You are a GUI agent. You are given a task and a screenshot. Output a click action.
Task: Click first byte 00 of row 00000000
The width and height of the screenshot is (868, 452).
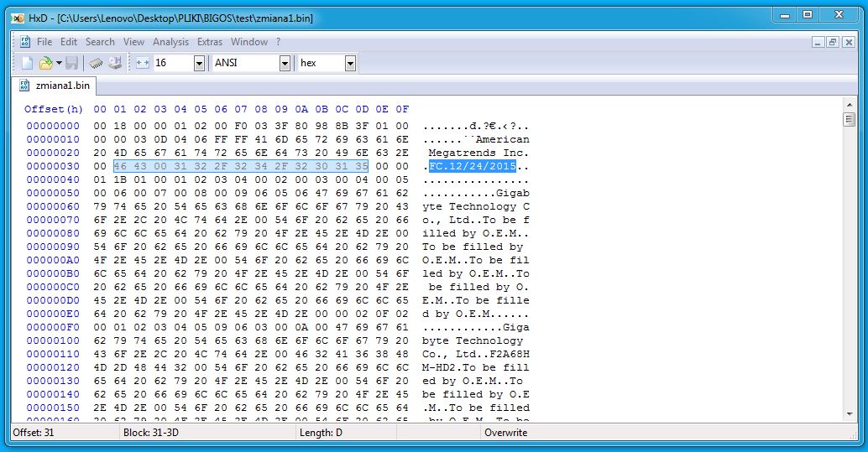[x=100, y=126]
